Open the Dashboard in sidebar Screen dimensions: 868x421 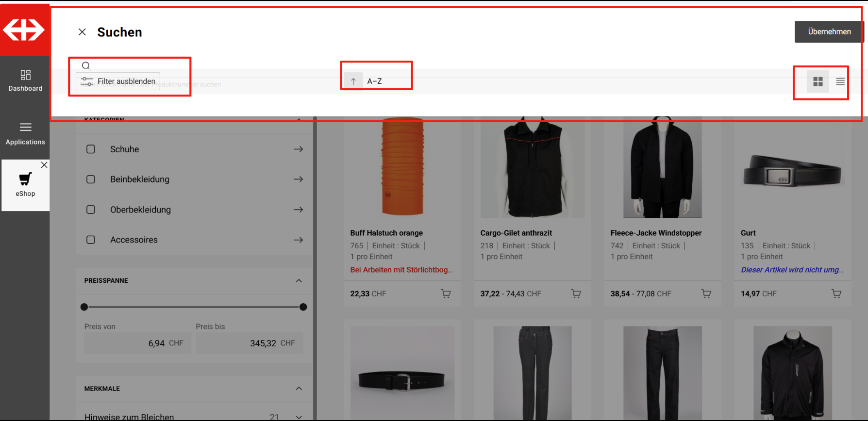(25, 81)
